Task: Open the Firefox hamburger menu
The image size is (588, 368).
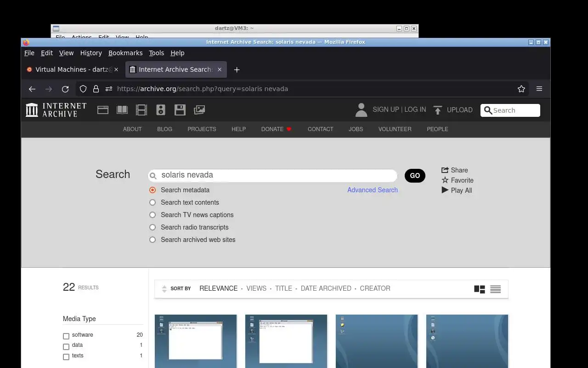Action: 539,89
